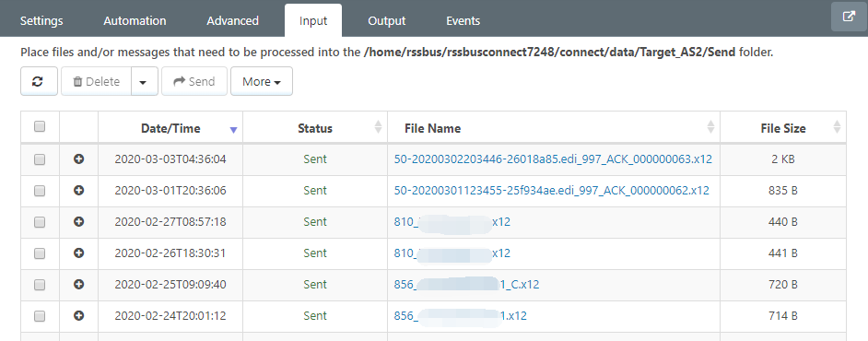Click the Target_AS2/Send folder path text
This screenshot has height=341, width=868.
tap(550, 53)
